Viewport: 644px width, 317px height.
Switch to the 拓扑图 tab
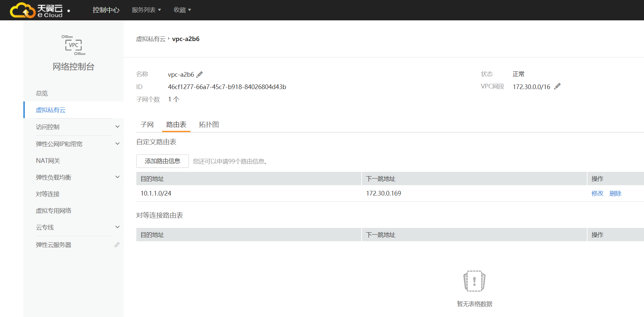tap(209, 124)
